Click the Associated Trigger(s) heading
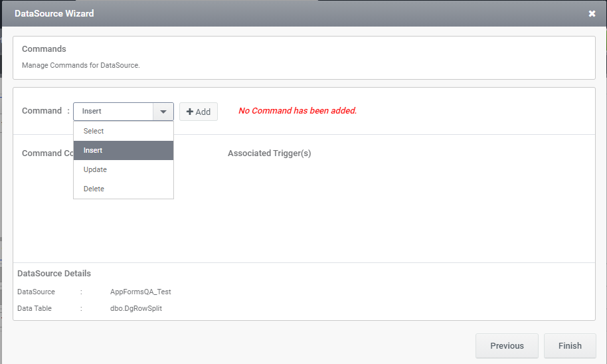 click(270, 153)
